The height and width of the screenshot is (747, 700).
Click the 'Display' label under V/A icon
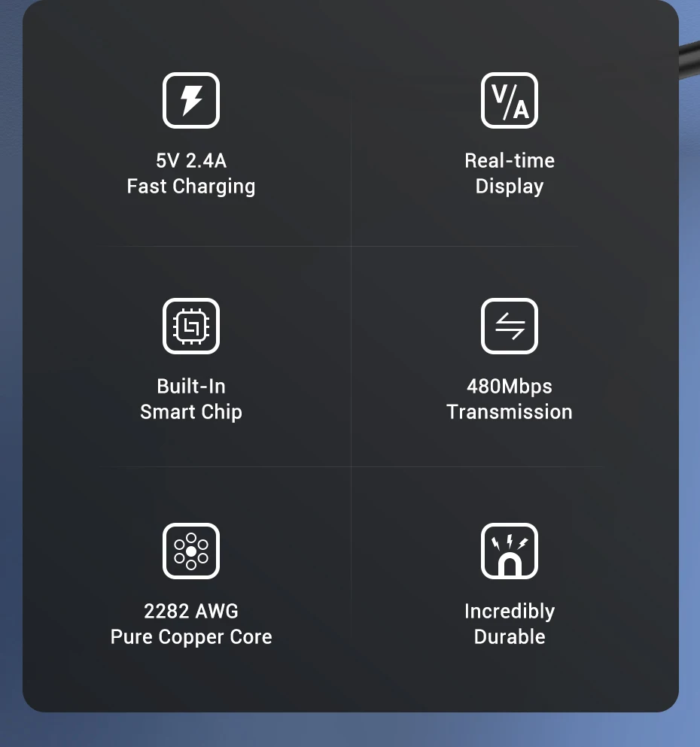pos(510,187)
